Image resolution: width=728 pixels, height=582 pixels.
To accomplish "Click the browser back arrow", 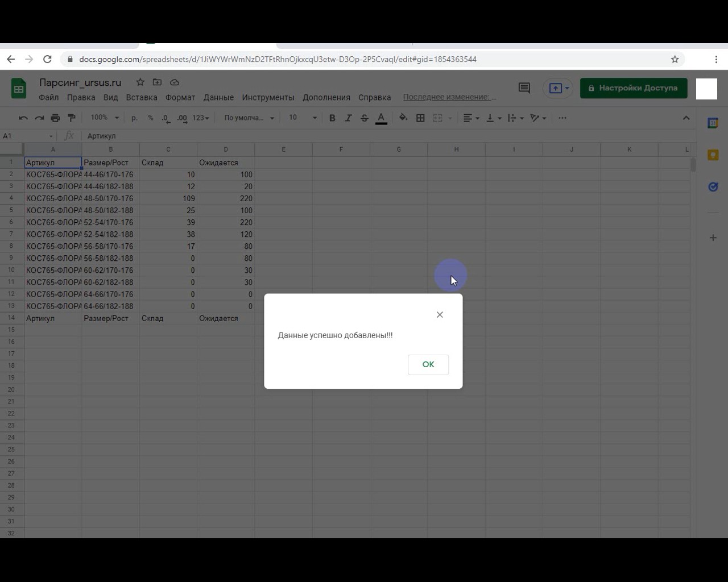I will 11,59.
